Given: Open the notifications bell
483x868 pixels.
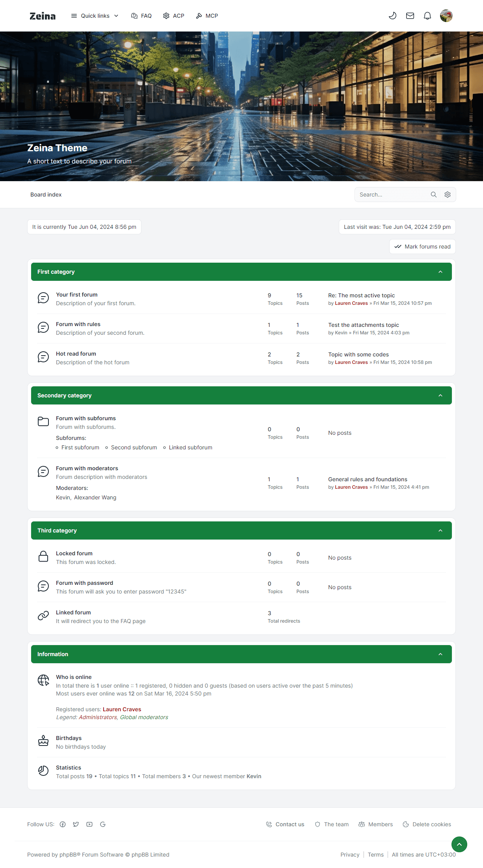Looking at the screenshot, I should coord(427,16).
